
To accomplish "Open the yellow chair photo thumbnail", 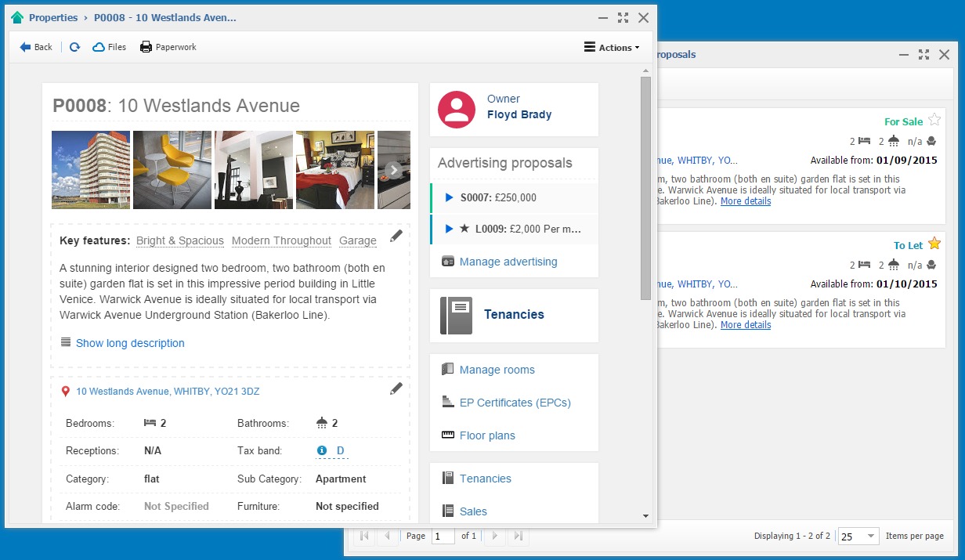I will point(172,170).
